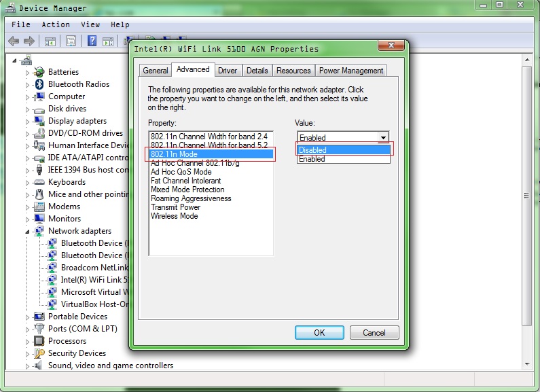Close the WiFi Link Properties dialog
The image size is (540, 392).
391,45
